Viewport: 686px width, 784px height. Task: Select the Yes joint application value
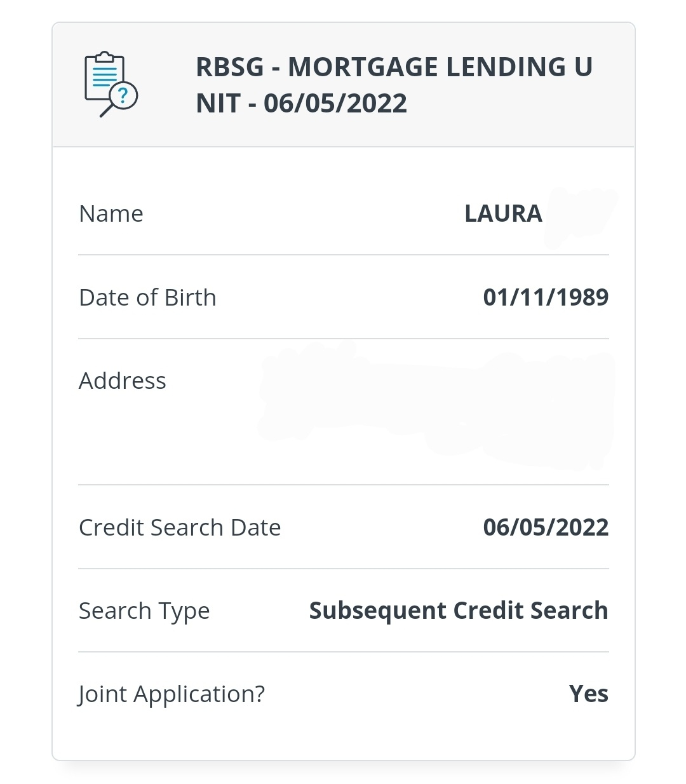589,694
